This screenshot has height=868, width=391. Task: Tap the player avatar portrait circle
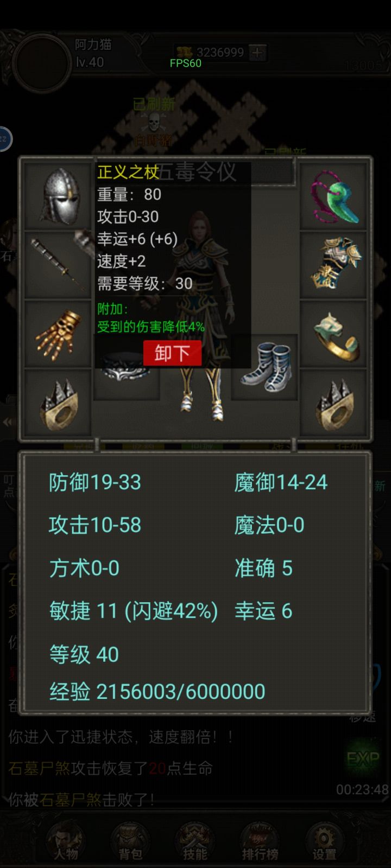coord(42,63)
